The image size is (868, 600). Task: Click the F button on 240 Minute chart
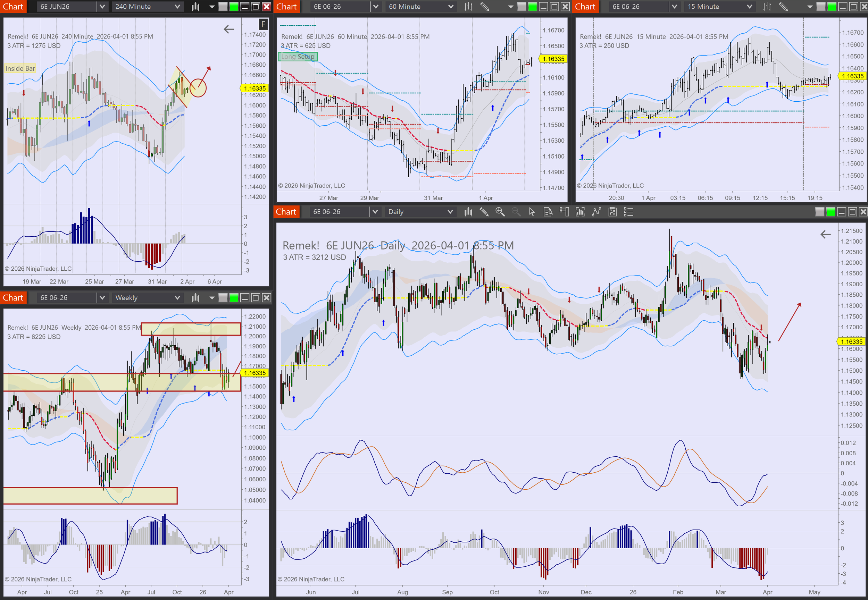pyautogui.click(x=263, y=24)
